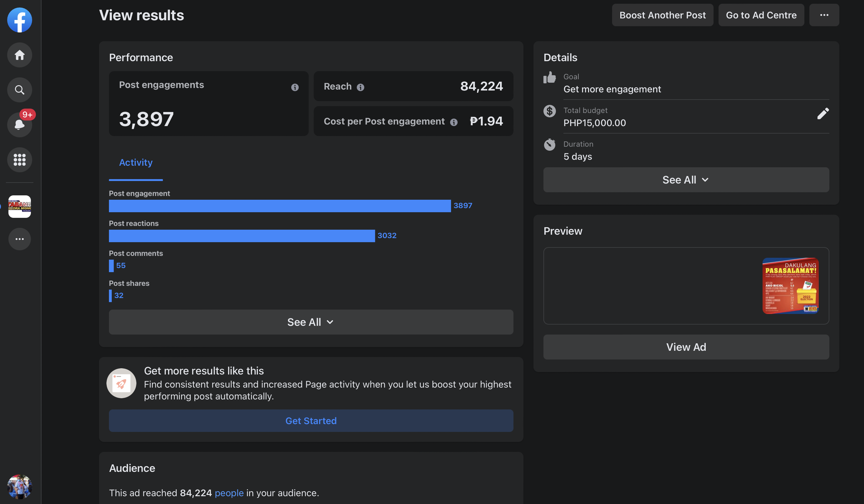Switch to the Activity tab
The image size is (864, 504).
coord(136,163)
